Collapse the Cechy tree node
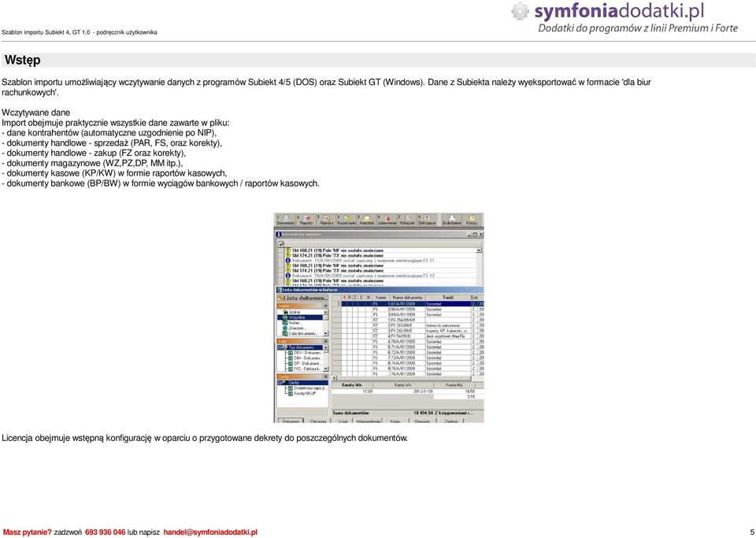 (280, 383)
